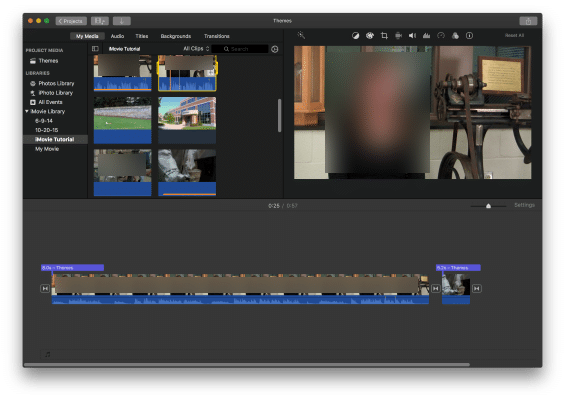Screen dimensions: 565x400
Task: Click the 0:25 timecode readout
Action: click(x=274, y=206)
